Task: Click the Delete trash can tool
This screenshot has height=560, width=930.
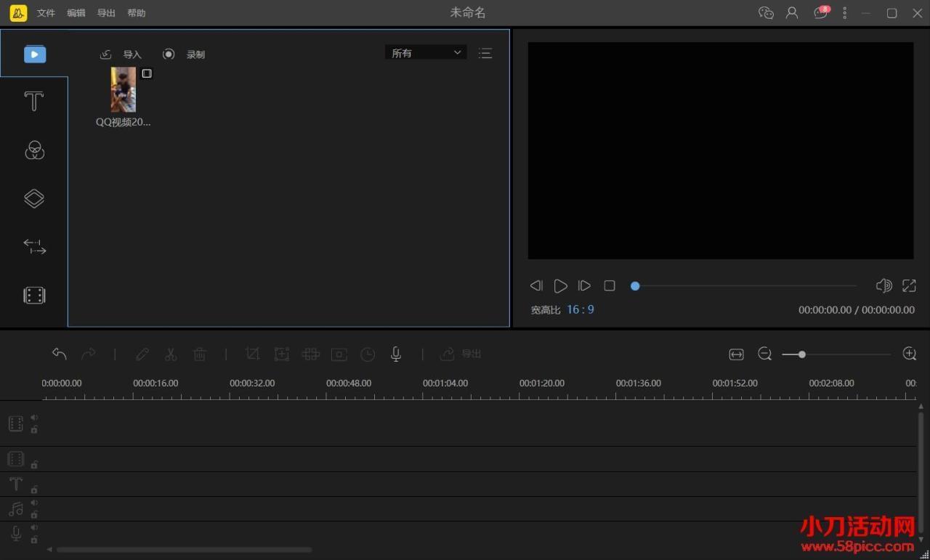Action: (200, 354)
